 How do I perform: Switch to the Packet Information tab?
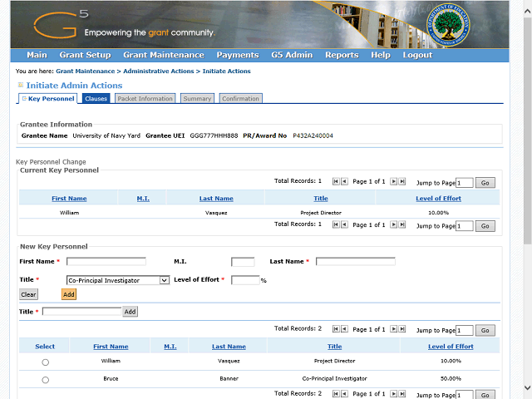(x=145, y=98)
